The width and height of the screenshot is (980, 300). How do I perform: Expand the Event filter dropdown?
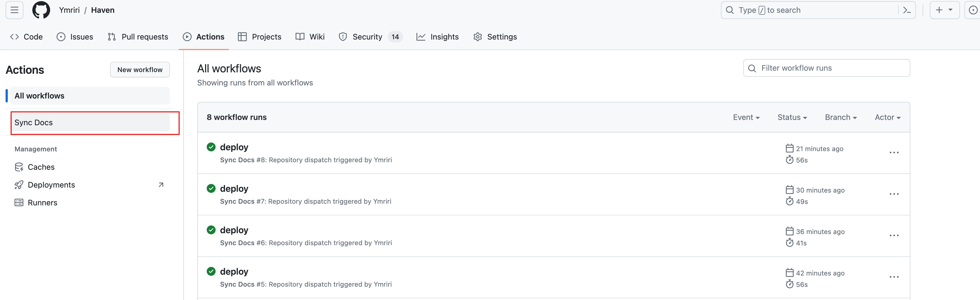tap(746, 117)
